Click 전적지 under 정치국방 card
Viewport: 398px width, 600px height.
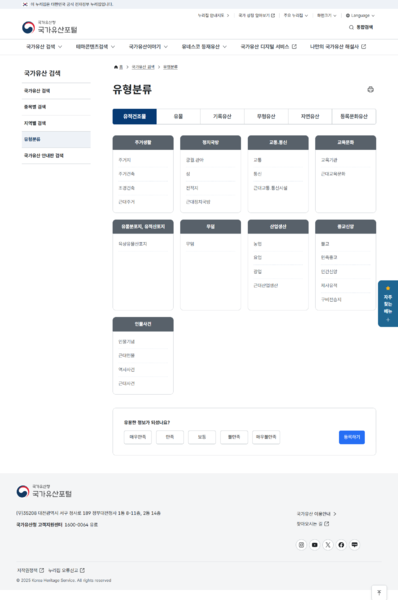click(192, 188)
